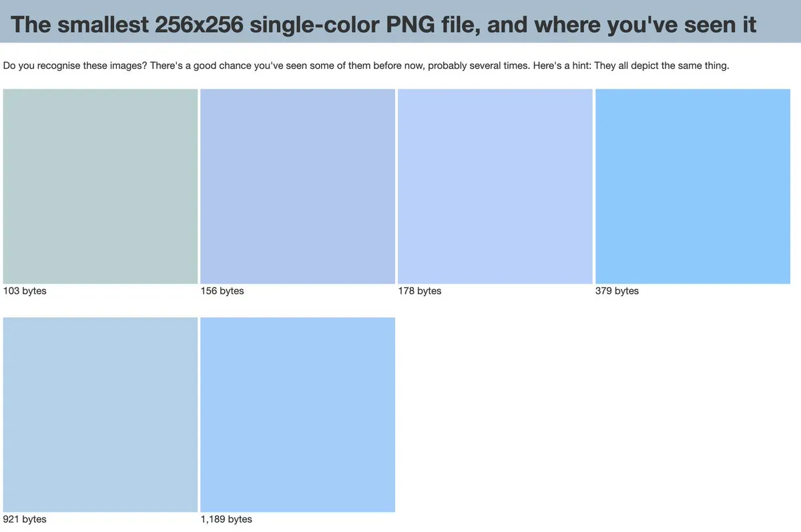Select the "178 bytes" caption label
Image resolution: width=801 pixels, height=532 pixels.
(420, 291)
